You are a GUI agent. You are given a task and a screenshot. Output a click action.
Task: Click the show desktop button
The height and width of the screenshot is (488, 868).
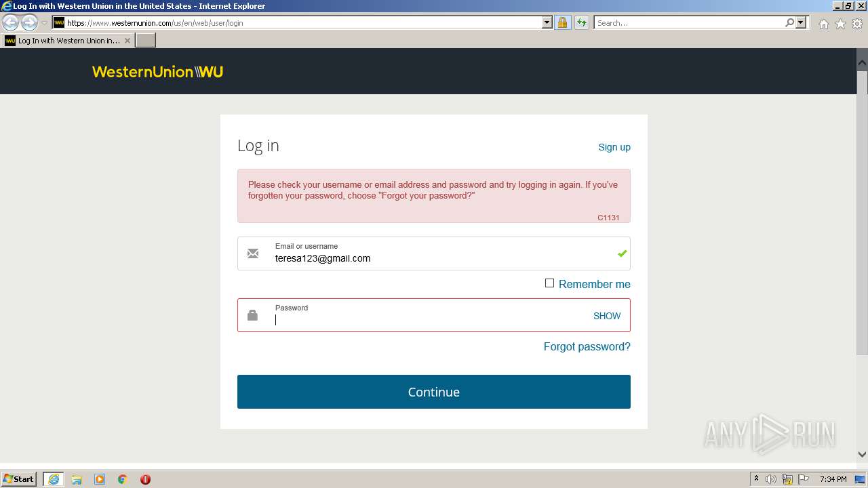tap(860, 479)
